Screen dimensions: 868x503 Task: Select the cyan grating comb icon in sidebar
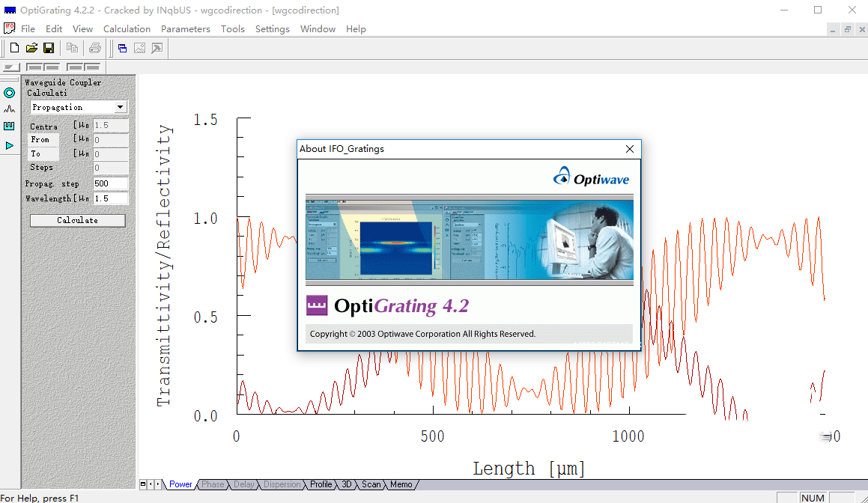tap(10, 126)
